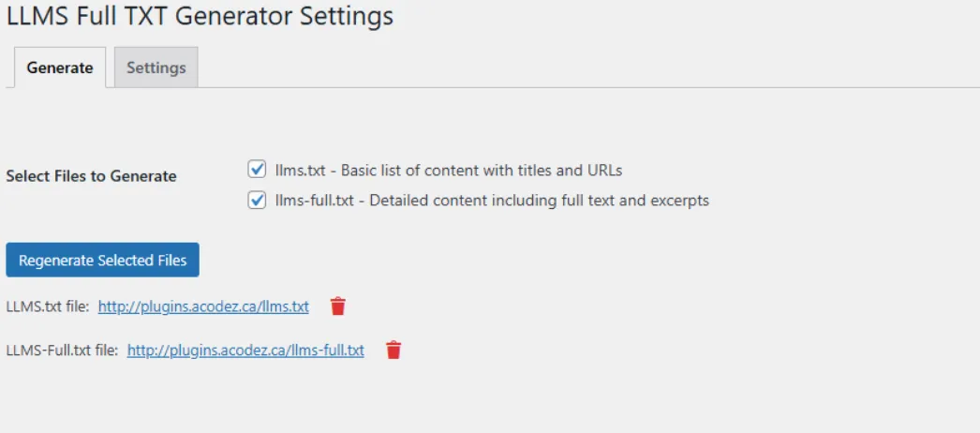The image size is (980, 433).
Task: Click the "Basic list of content" checkbox label
Action: [x=449, y=171]
